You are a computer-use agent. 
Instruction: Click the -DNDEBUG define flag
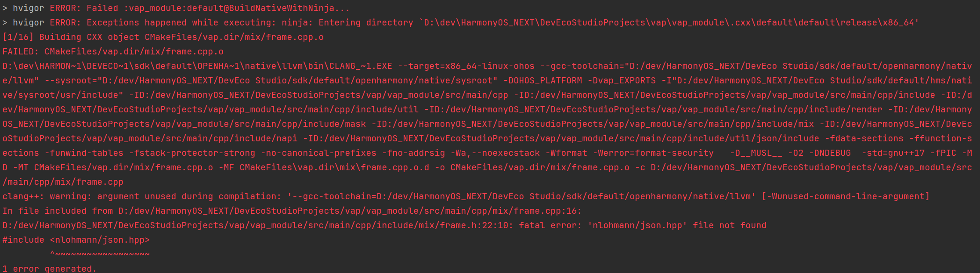point(830,153)
